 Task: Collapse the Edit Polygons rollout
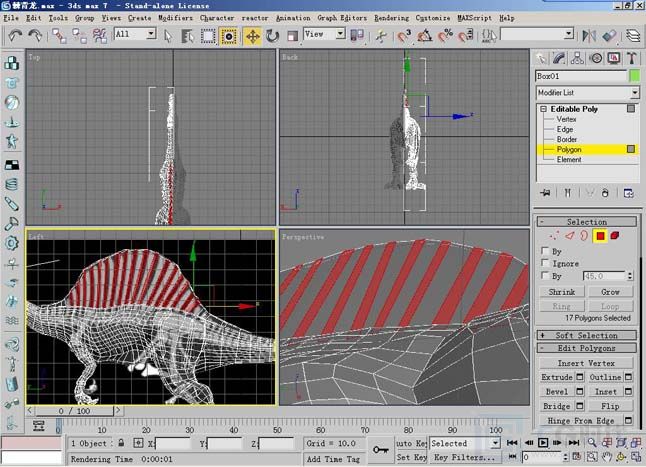point(586,348)
